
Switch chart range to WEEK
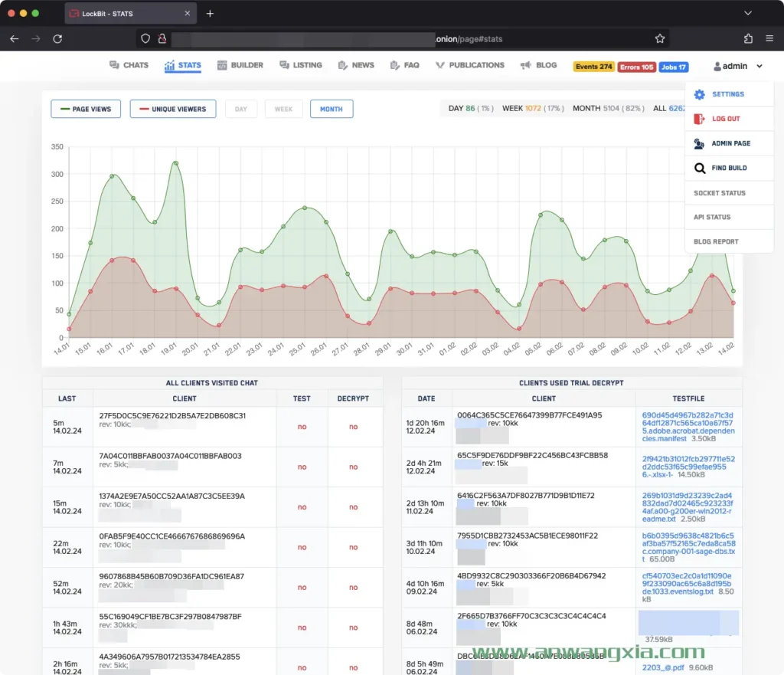click(x=283, y=109)
